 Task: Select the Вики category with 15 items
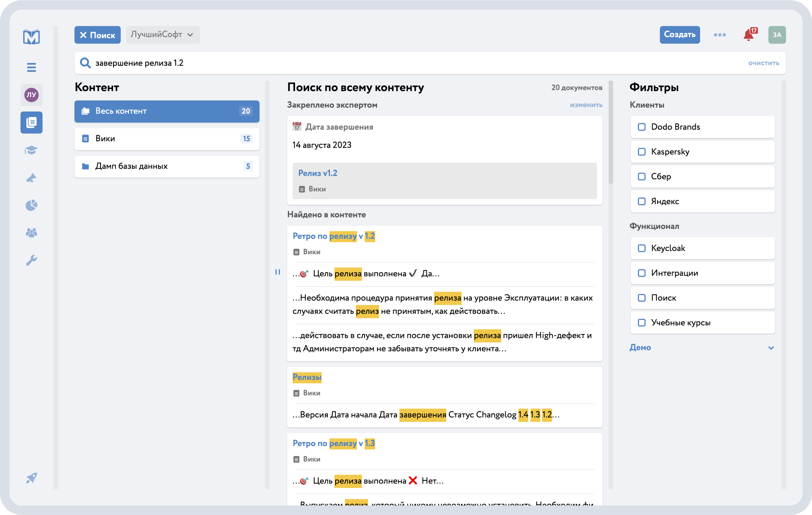pos(167,139)
